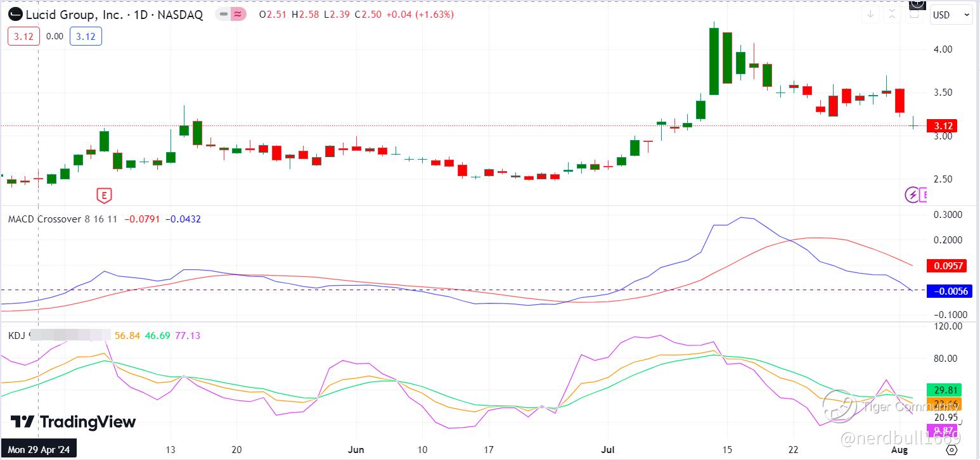Toggle the grey dash half of the symbol status pill
Viewport: 980px width, 460px height.
click(222, 15)
